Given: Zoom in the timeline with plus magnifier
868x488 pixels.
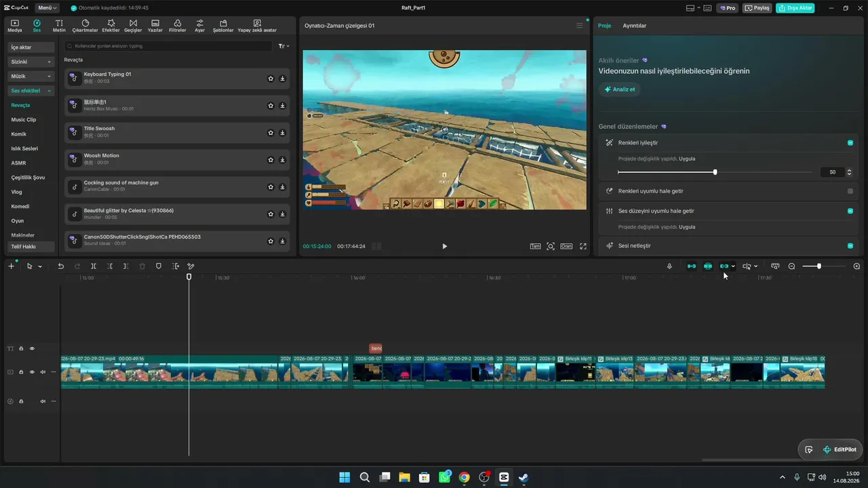Looking at the screenshot, I should point(856,266).
